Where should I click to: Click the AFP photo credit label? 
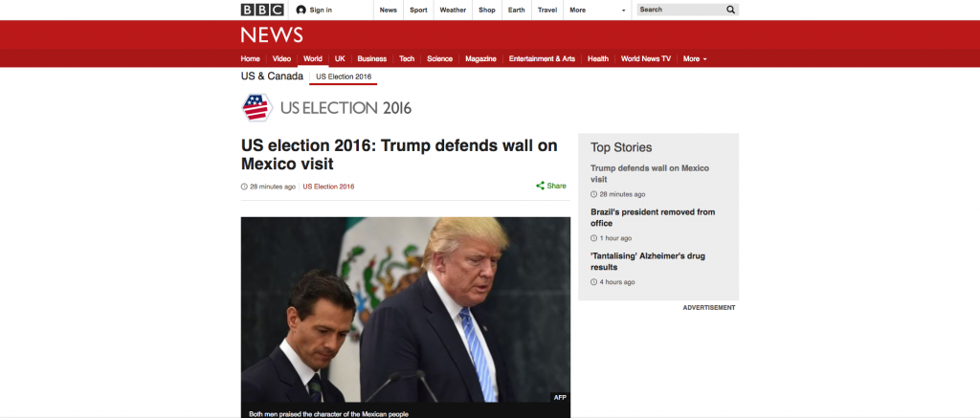click(560, 397)
